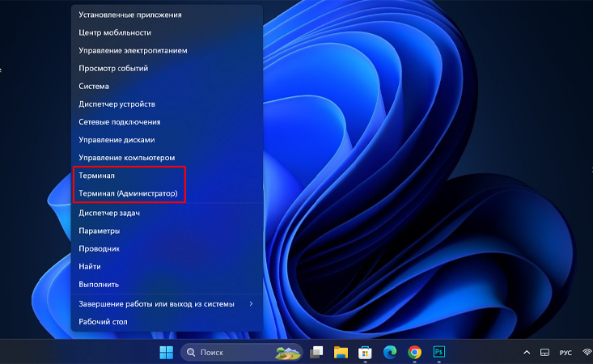Open Photoshop from the taskbar
The width and height of the screenshot is (593, 364).
tap(438, 352)
